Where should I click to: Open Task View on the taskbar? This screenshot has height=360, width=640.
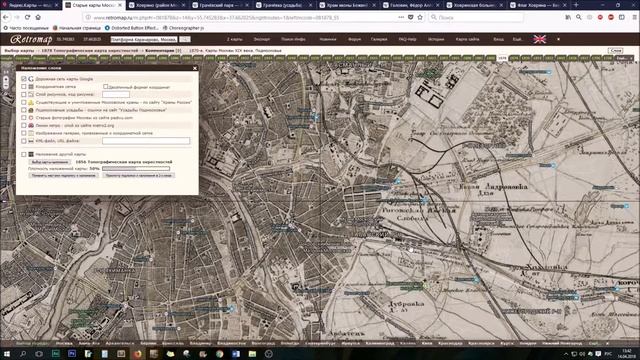pos(39,353)
